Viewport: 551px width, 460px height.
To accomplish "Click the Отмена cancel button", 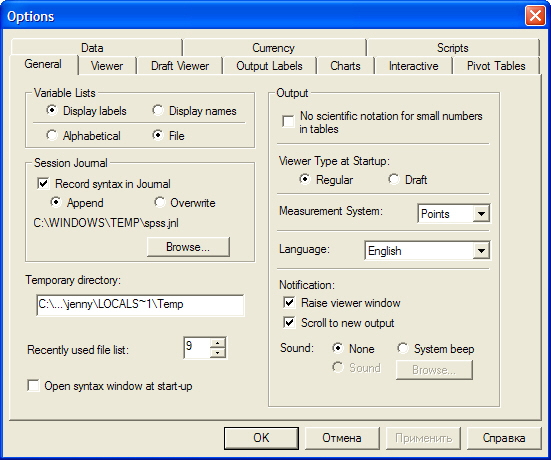I will click(x=342, y=438).
